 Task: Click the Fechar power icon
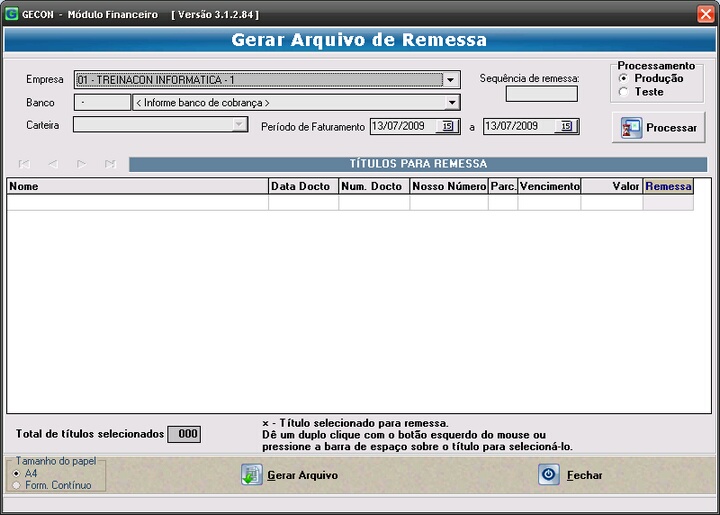tap(549, 475)
